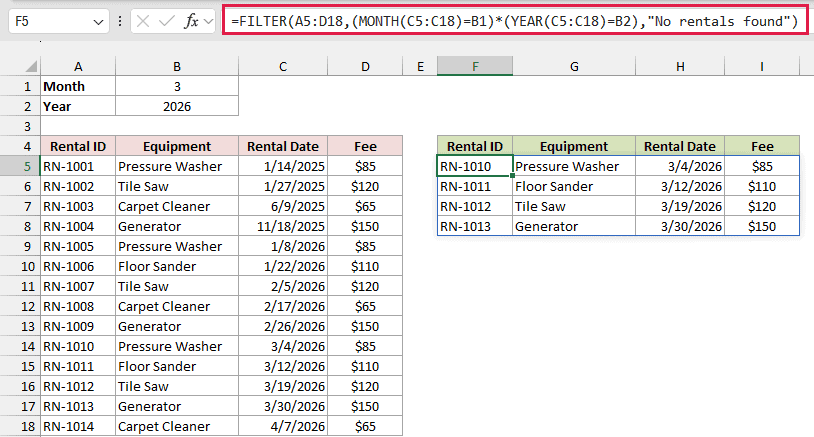Click the Fee header in cell I4

click(762, 146)
